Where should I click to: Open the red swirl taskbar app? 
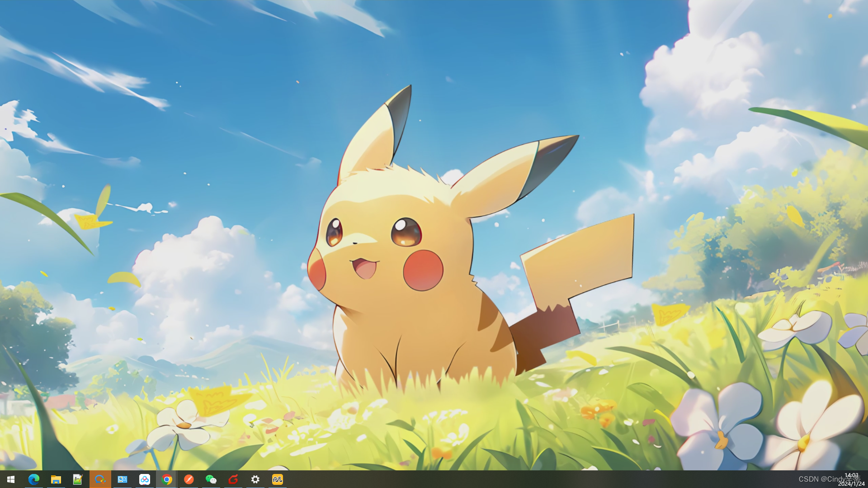click(233, 479)
